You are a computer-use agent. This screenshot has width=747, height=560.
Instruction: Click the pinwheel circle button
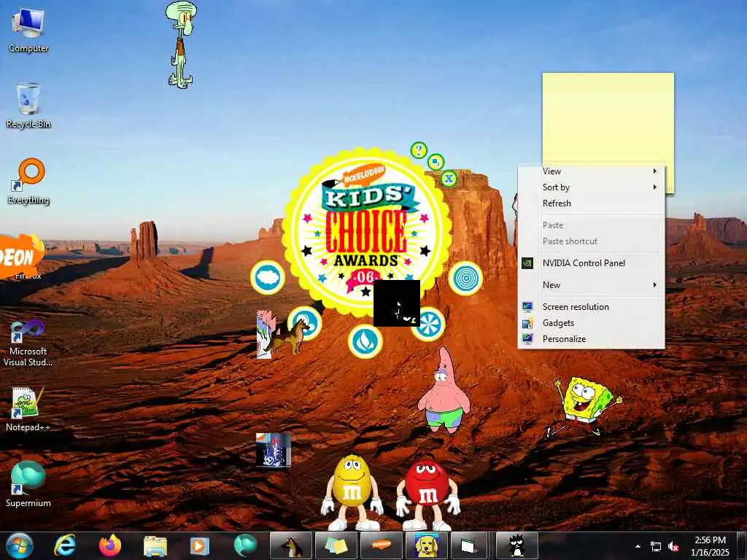pyautogui.click(x=430, y=324)
